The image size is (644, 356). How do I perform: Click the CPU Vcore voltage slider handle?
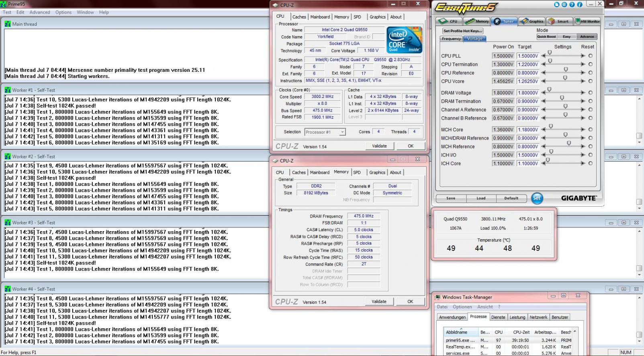tap(565, 78)
